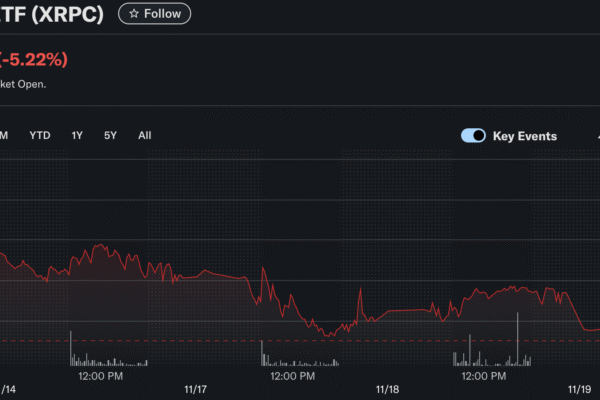Image resolution: width=600 pixels, height=400 pixels.
Task: Switch chart to 1Y range
Action: coord(77,136)
